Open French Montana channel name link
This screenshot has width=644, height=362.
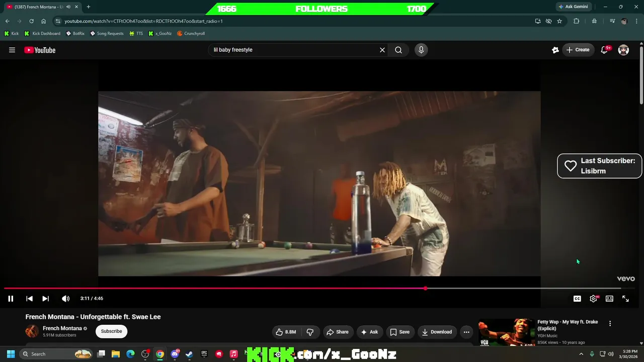tap(62, 328)
